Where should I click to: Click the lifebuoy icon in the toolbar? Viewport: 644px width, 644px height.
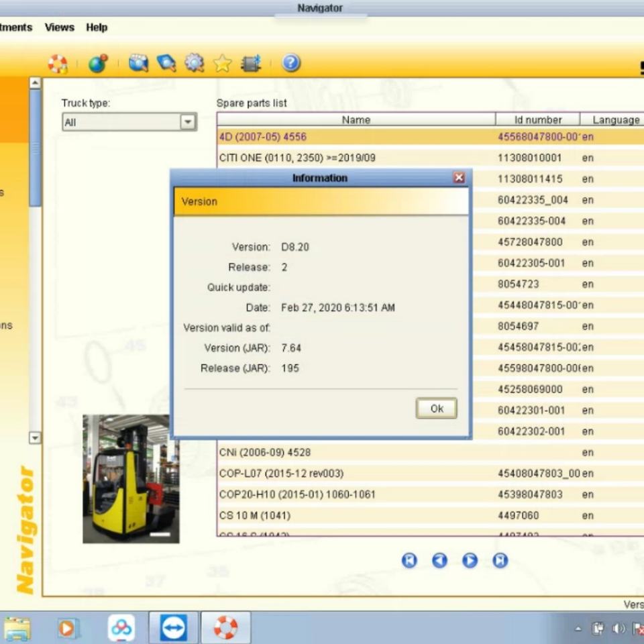click(x=58, y=64)
